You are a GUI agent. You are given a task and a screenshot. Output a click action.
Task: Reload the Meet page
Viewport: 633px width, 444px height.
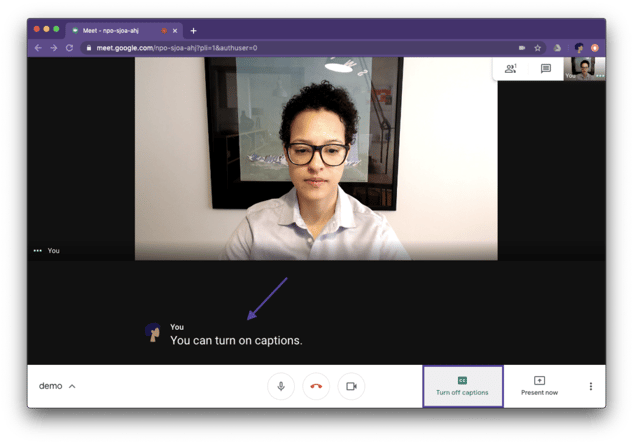coord(69,48)
